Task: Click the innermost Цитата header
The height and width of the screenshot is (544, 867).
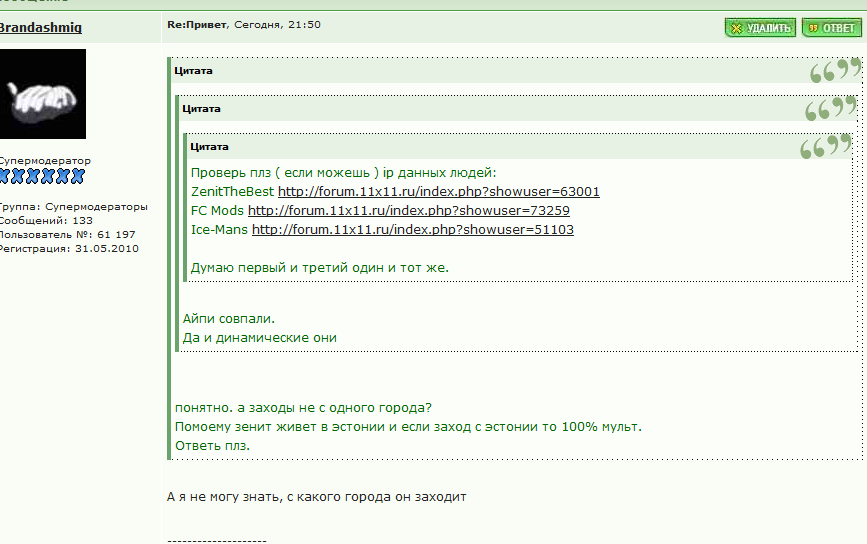Action: 209,147
